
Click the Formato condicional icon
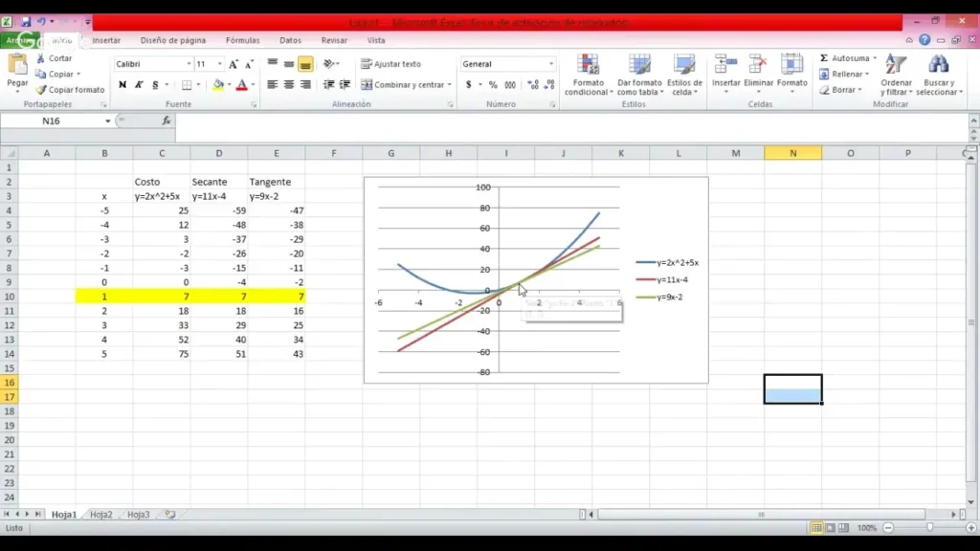point(588,66)
